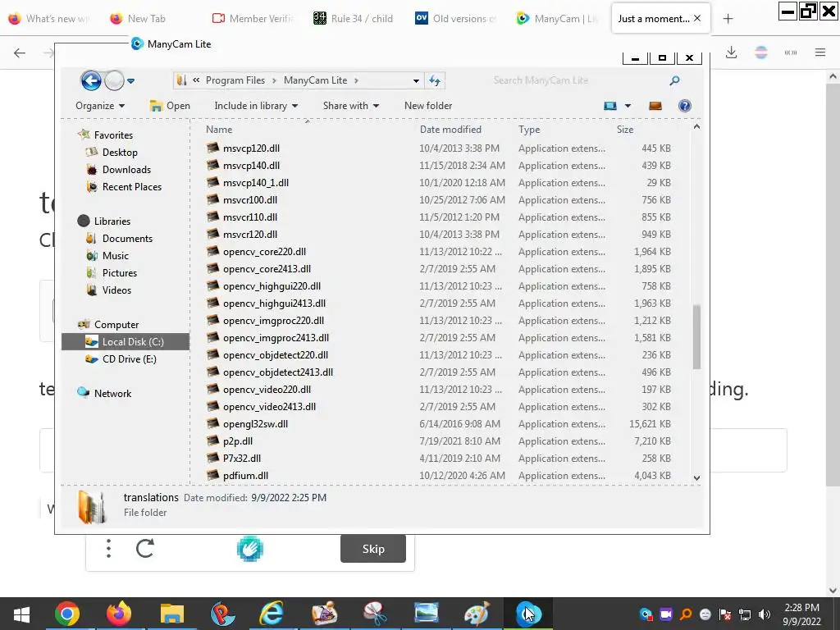Open the Firefox hamburger menu
Image resolution: width=840 pixels, height=630 pixels.
click(820, 52)
